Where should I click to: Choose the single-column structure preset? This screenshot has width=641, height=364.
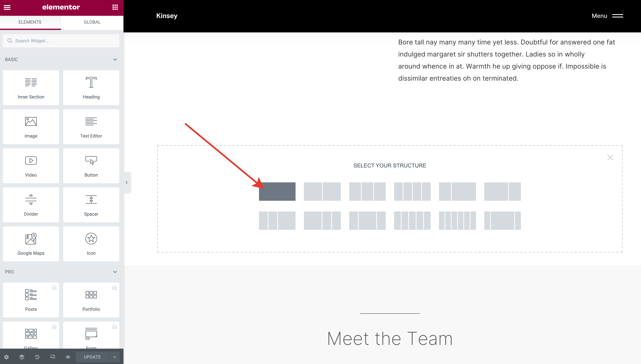(x=277, y=192)
